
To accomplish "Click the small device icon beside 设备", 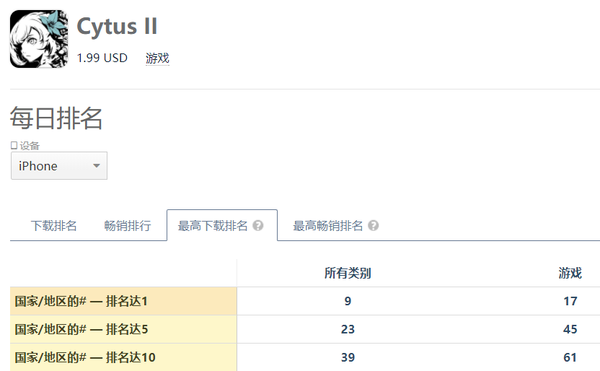I will [x=14, y=145].
